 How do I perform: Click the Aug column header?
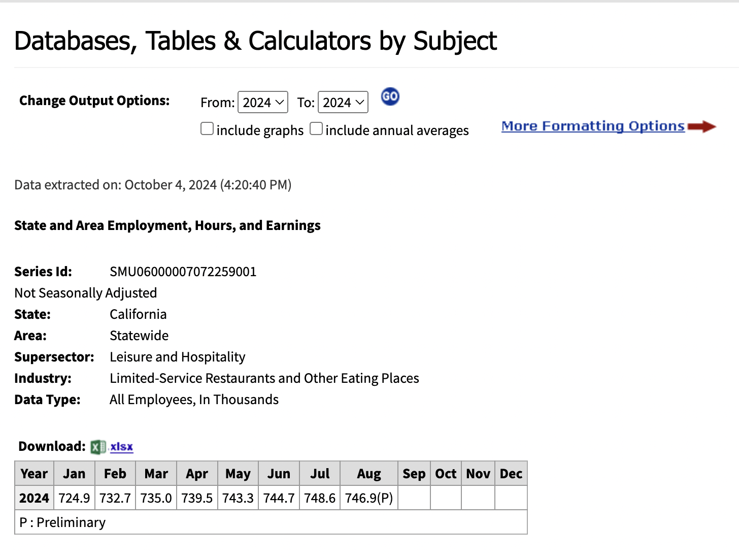click(x=369, y=474)
